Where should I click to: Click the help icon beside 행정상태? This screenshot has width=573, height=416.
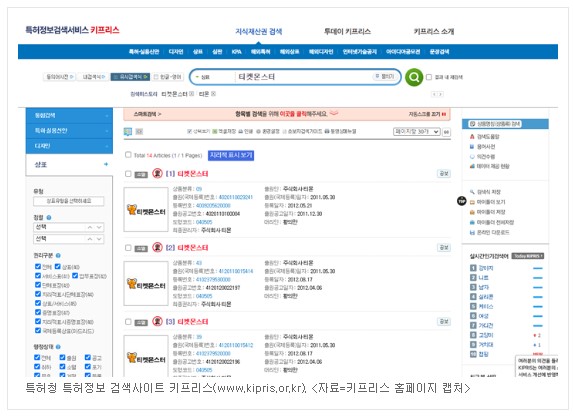click(x=58, y=346)
